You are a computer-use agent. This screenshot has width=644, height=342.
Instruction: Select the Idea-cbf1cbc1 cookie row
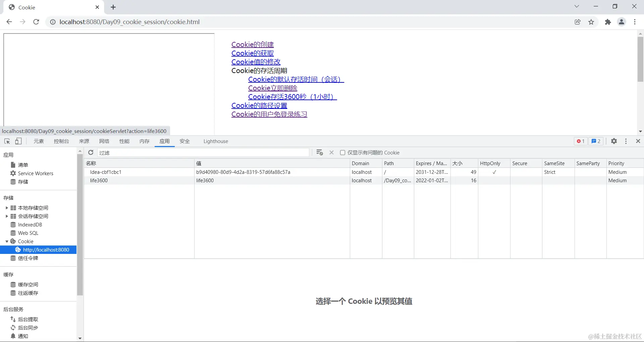pos(364,172)
